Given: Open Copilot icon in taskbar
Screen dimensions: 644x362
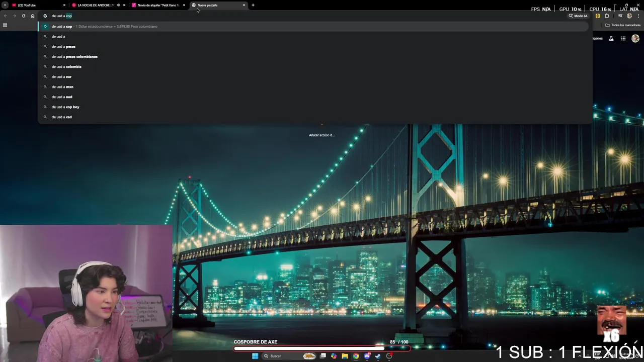Looking at the screenshot, I should [x=334, y=356].
